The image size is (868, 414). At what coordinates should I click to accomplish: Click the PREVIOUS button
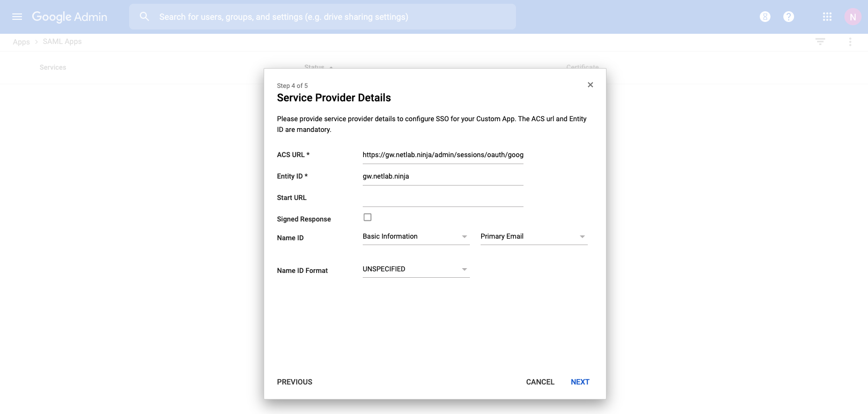tap(295, 382)
